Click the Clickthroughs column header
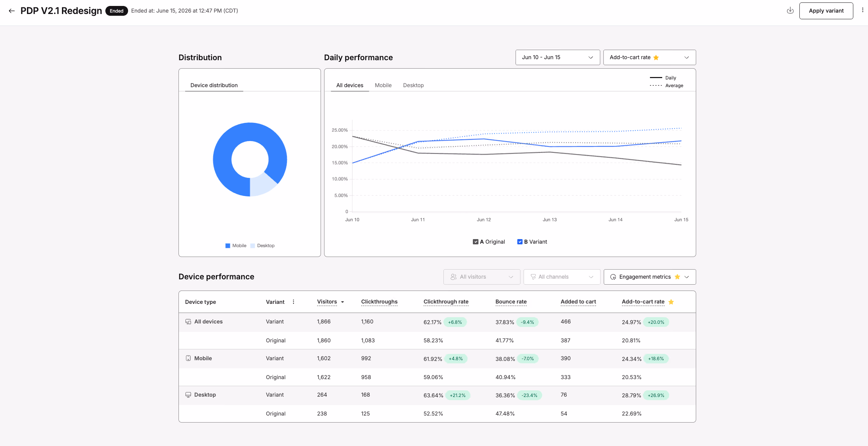The image size is (868, 446). (379, 302)
